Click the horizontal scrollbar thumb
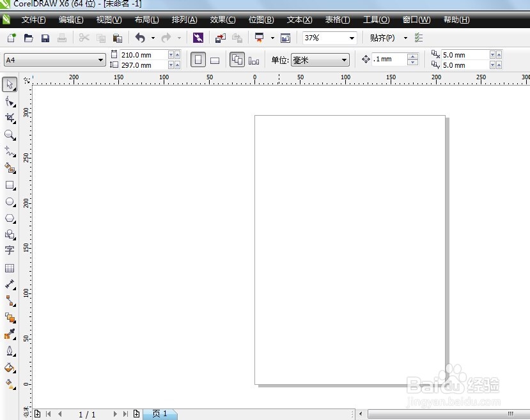Screen dimensions: 530x420 [x=449, y=414]
